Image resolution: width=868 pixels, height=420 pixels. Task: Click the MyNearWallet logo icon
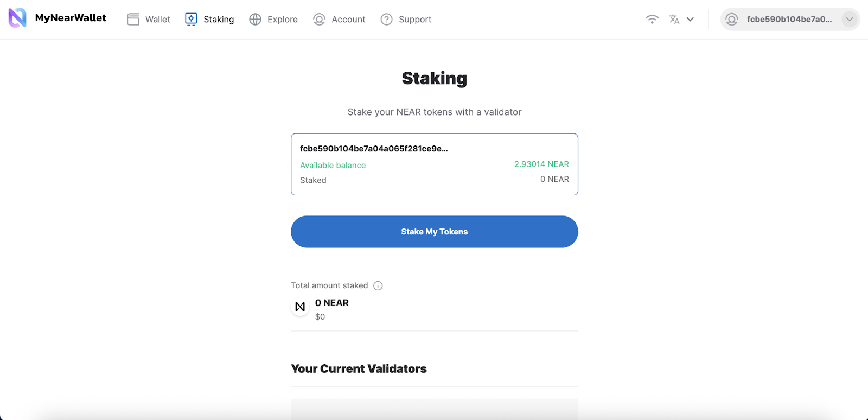pyautogui.click(x=17, y=18)
